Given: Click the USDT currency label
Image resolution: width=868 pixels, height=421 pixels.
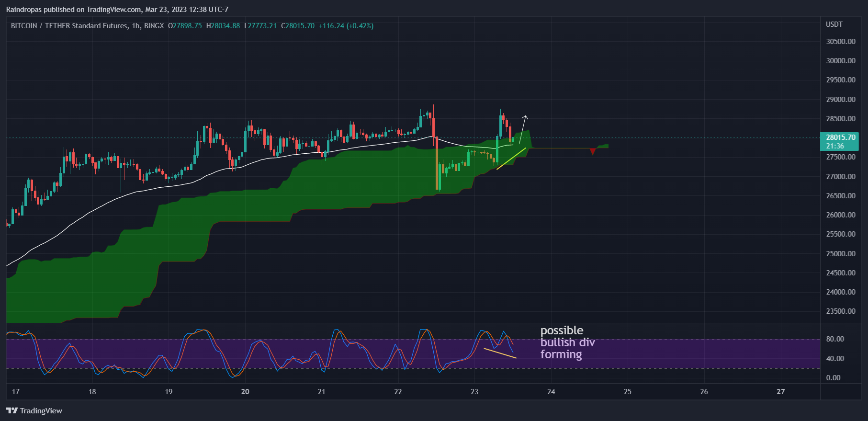Looking at the screenshot, I should (834, 24).
